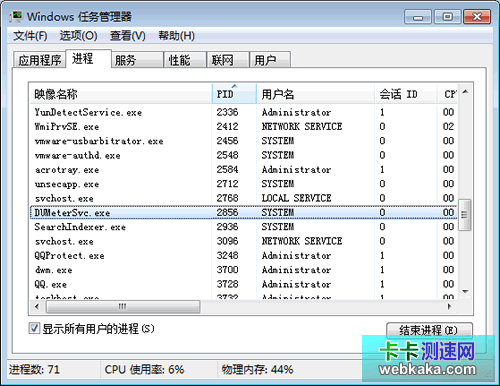Screen dimensions: 500x386
Task: Select the dwm.exe process
Action: [x=243, y=270]
